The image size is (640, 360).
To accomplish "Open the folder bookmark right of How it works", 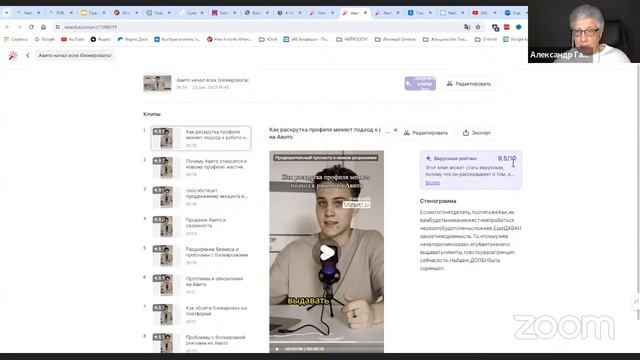I will coord(268,39).
